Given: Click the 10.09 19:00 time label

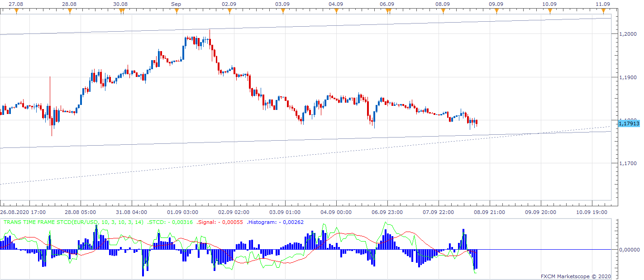Looking at the screenshot, I should click(592, 212).
